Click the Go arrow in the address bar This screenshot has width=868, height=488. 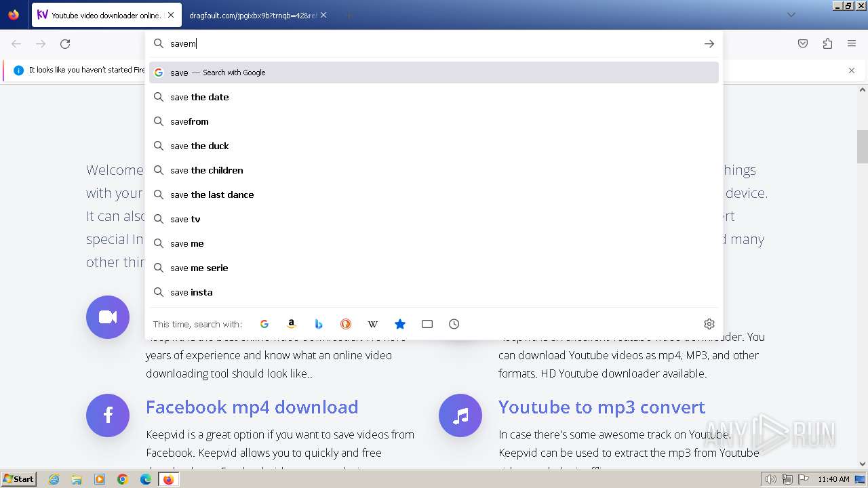(709, 43)
